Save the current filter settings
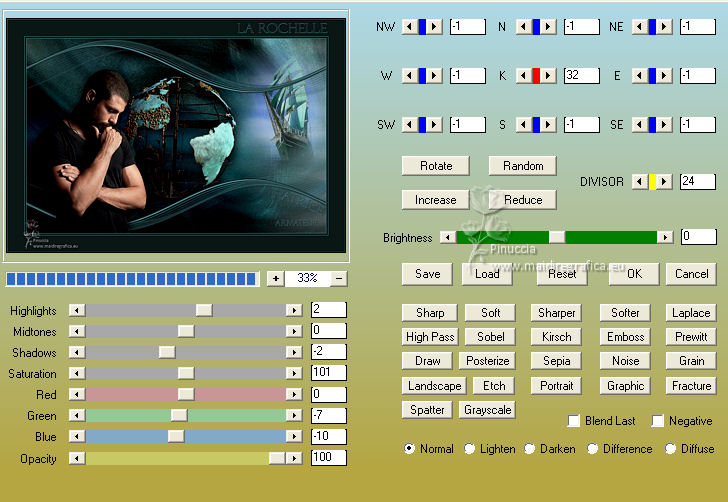Screen dimensions: 728x502 click(427, 274)
